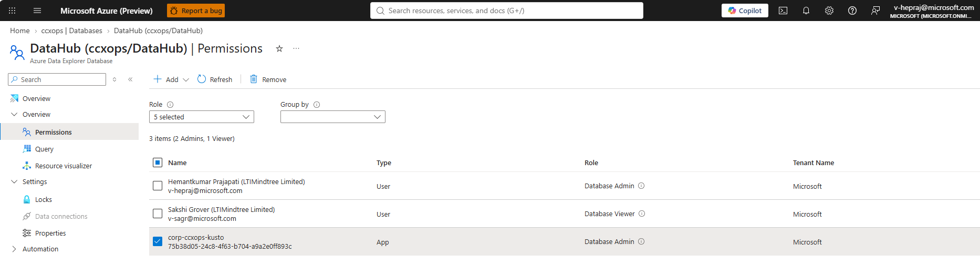The height and width of the screenshot is (264, 980).
Task: Click v-sagr@microsoft.com text
Action: click(x=202, y=219)
